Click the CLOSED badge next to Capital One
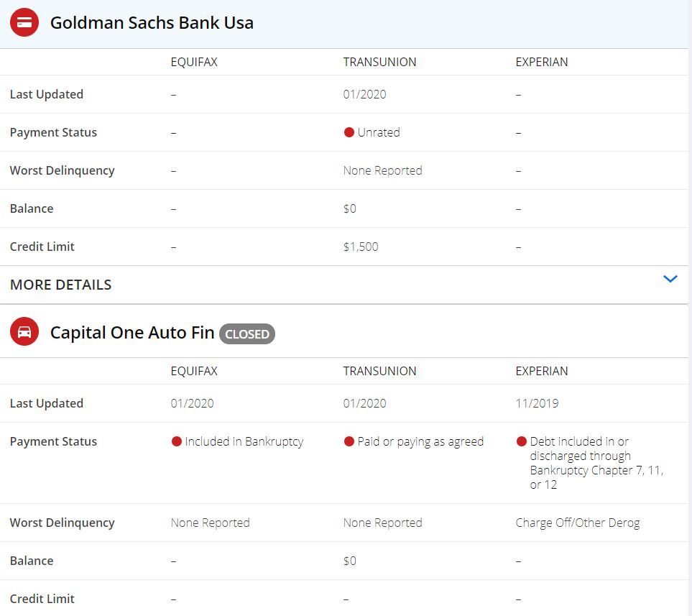 pyautogui.click(x=247, y=334)
